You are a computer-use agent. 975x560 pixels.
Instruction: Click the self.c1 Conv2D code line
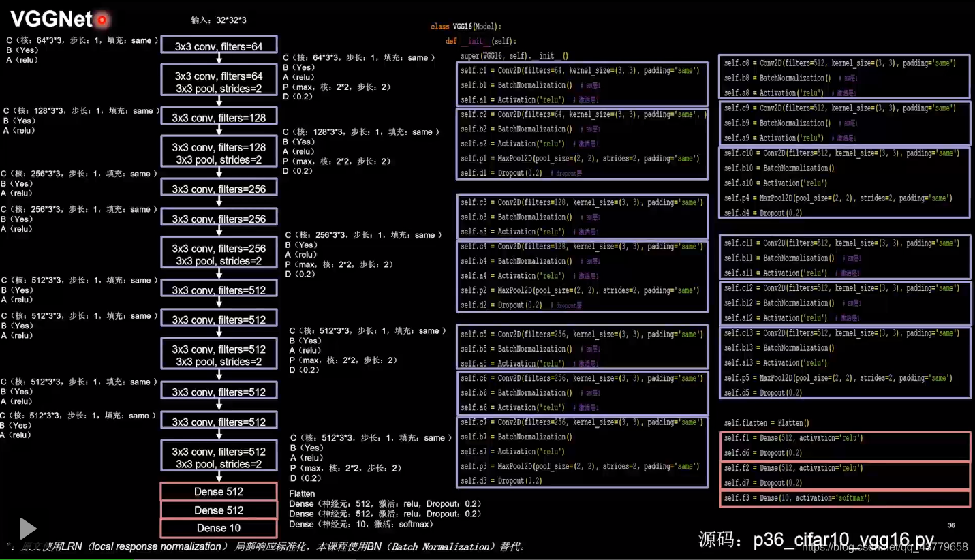coord(581,71)
